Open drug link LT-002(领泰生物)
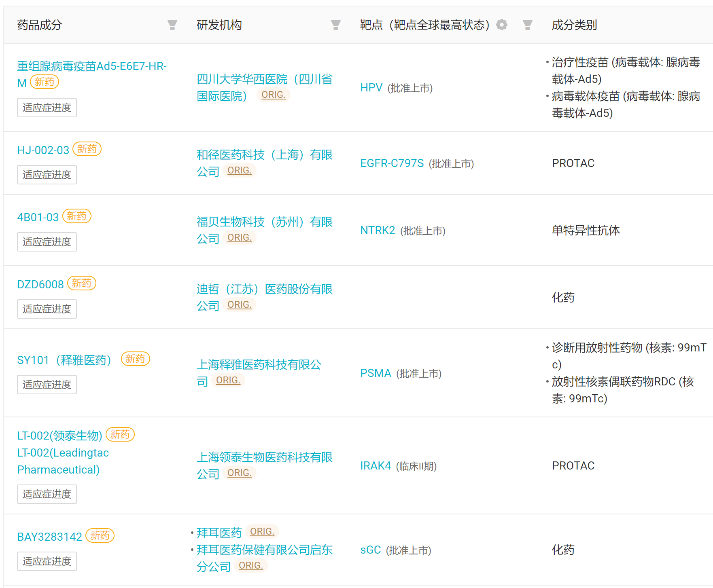This screenshot has width=713, height=588. (60, 436)
